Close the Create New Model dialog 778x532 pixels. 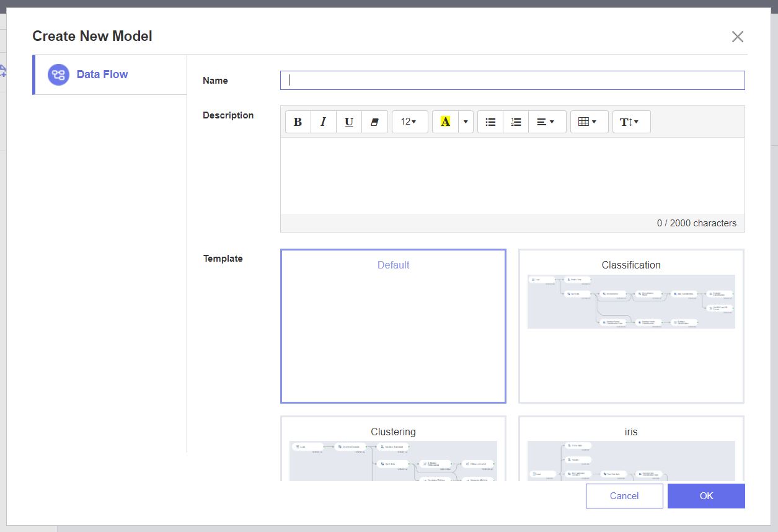(x=737, y=37)
